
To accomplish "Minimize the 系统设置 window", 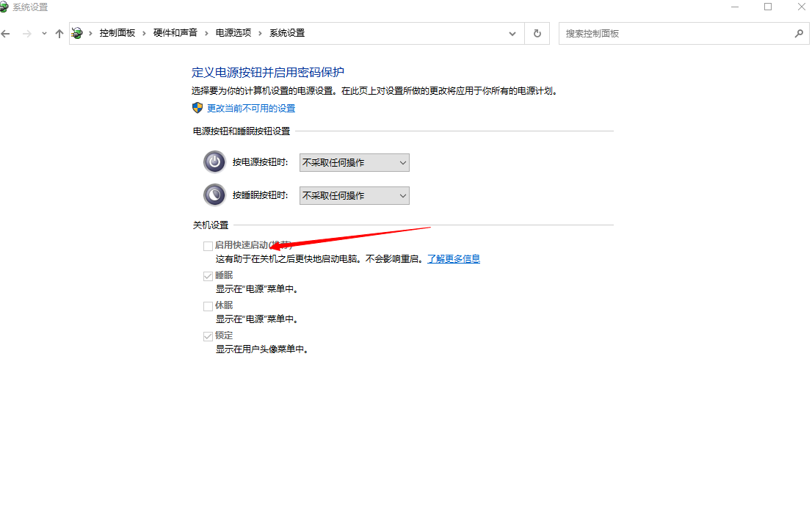I will [x=735, y=7].
